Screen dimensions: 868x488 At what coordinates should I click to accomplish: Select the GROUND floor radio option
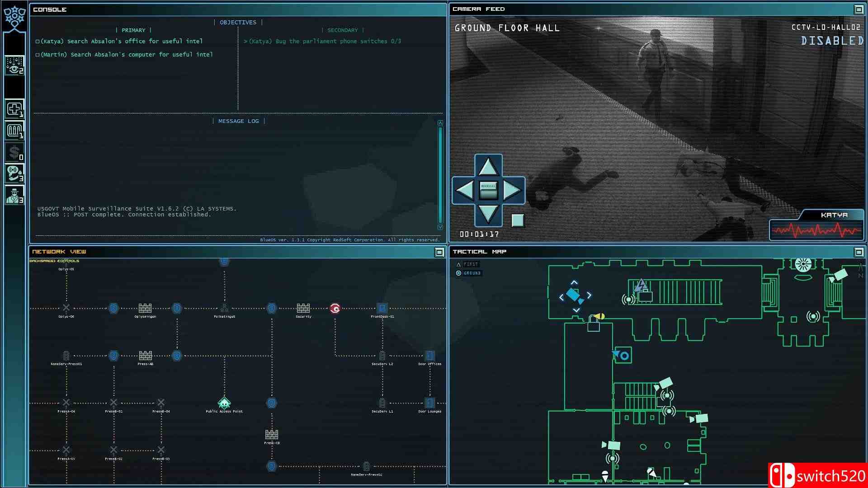coord(459,273)
